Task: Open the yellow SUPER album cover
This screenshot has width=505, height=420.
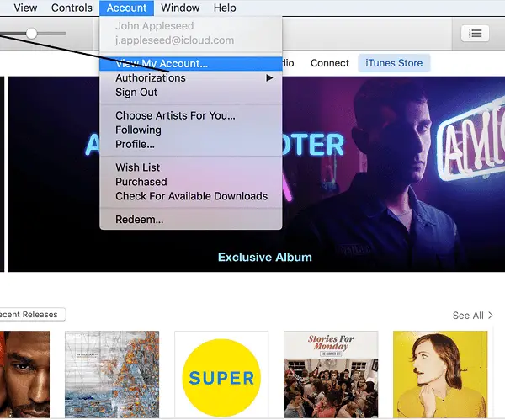Action: (x=221, y=375)
